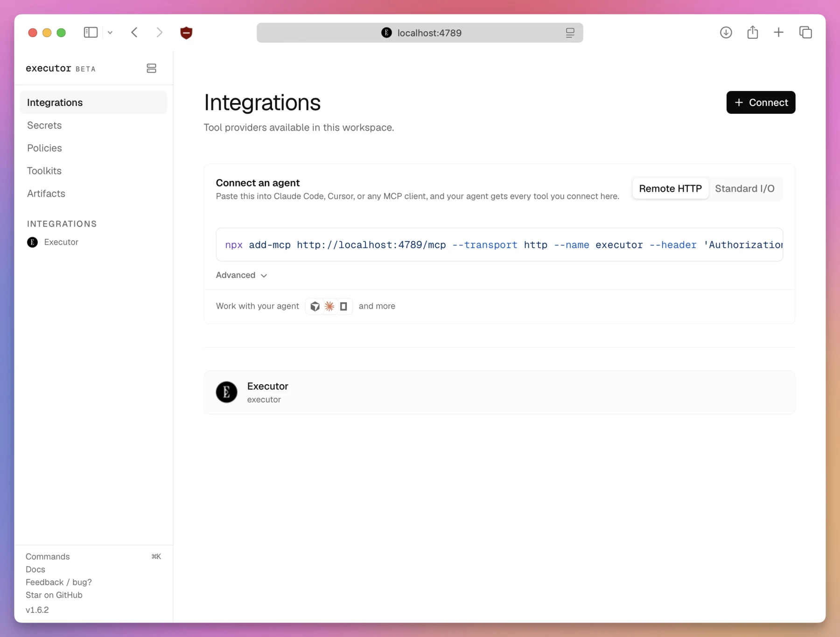
Task: Select Integrations in the sidebar
Action: coord(93,103)
